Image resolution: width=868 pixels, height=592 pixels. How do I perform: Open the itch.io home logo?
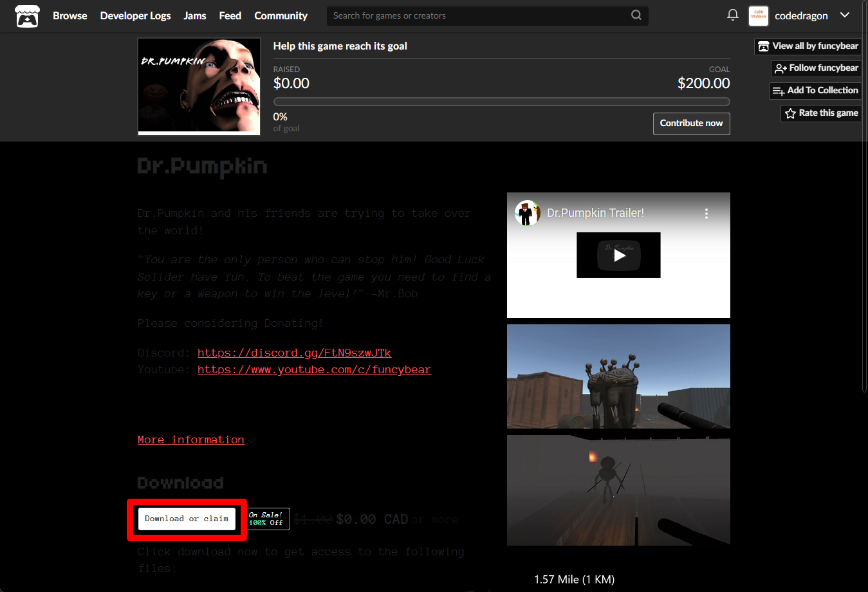pos(27,16)
